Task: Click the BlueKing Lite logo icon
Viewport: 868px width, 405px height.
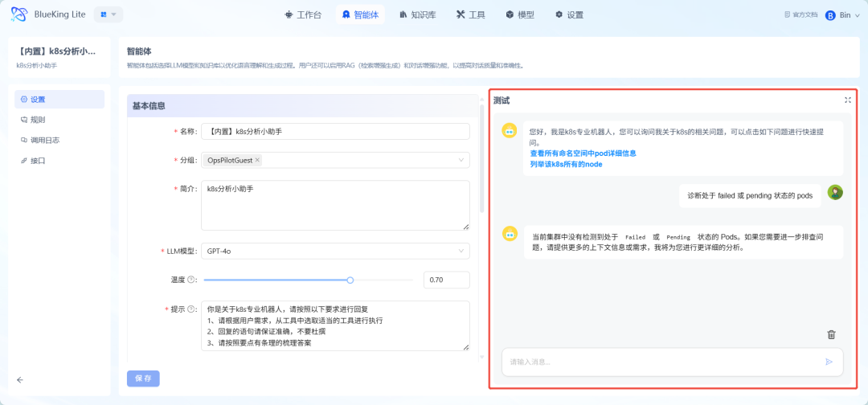Action: pyautogui.click(x=19, y=14)
